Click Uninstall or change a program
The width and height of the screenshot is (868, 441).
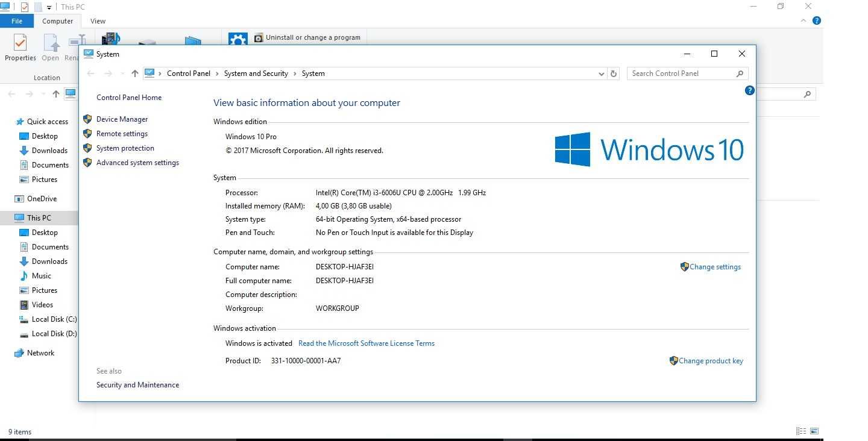[x=307, y=37]
